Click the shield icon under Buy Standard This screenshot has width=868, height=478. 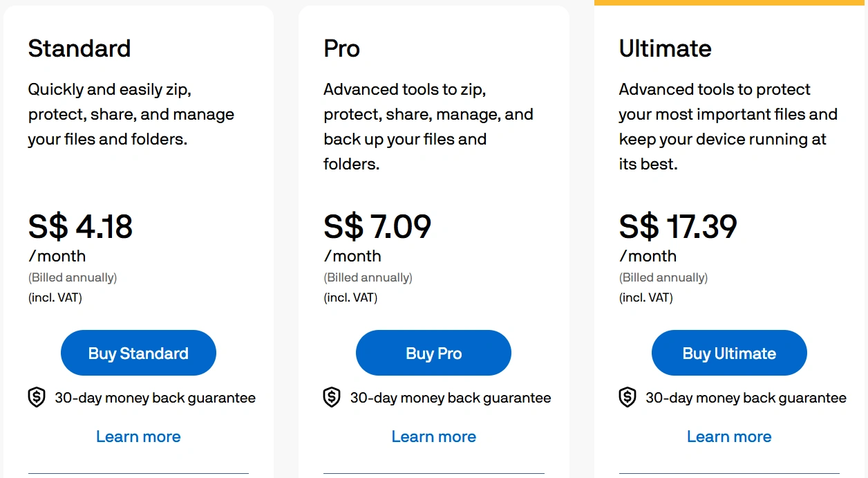[37, 398]
